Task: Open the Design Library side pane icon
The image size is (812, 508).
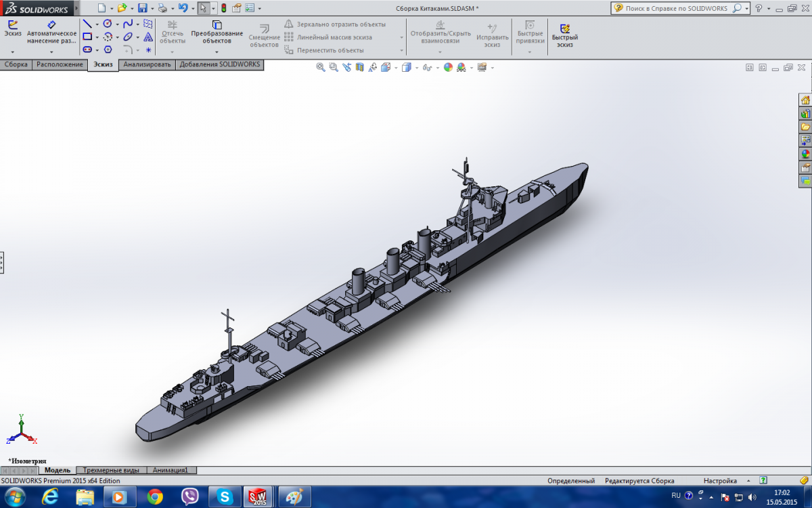Action: (x=805, y=113)
